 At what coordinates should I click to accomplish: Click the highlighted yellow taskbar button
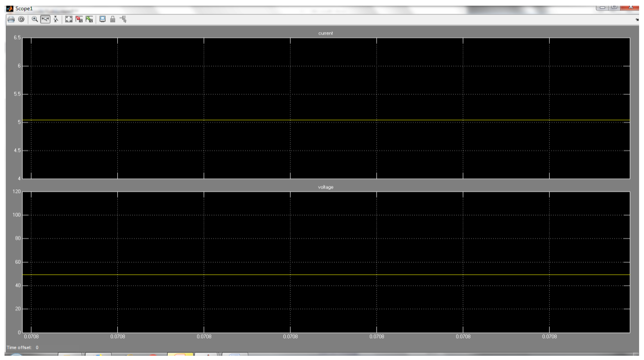180,354
